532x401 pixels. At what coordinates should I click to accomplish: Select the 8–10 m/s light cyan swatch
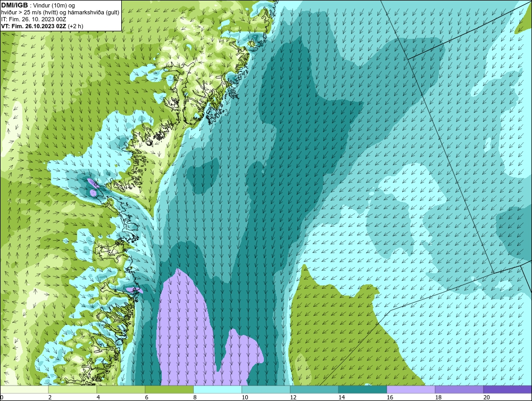click(218, 389)
